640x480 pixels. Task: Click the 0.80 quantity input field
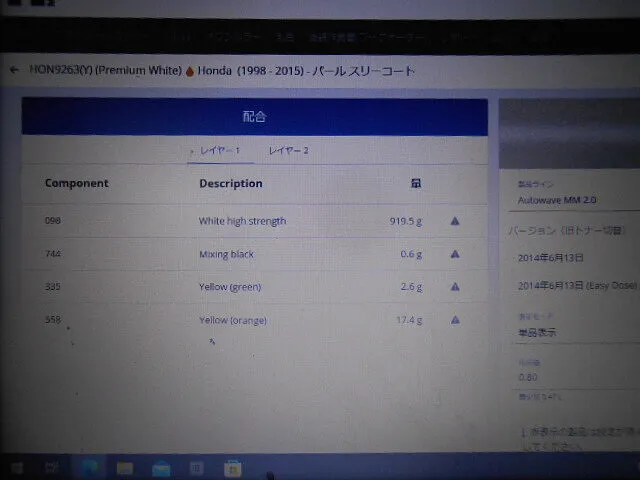(x=570, y=377)
